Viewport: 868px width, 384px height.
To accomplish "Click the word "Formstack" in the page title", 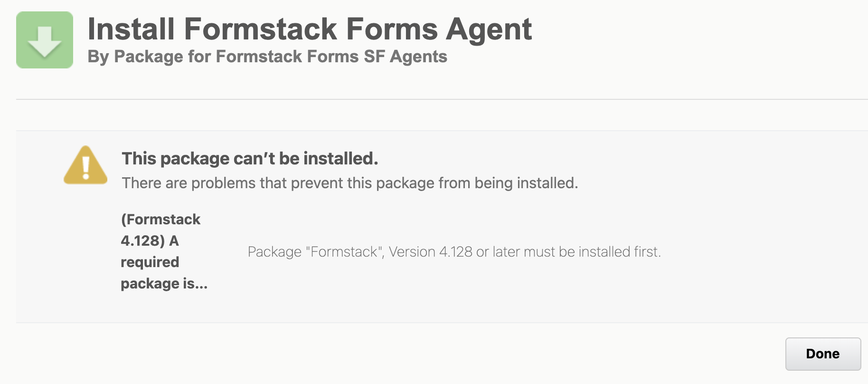I will pos(260,29).
